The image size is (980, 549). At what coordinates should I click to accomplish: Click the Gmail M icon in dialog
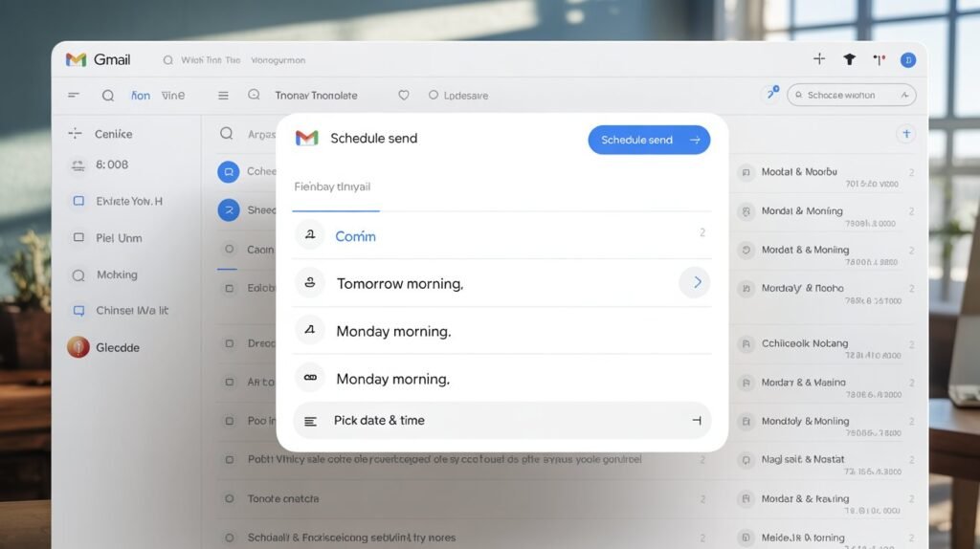tap(307, 138)
